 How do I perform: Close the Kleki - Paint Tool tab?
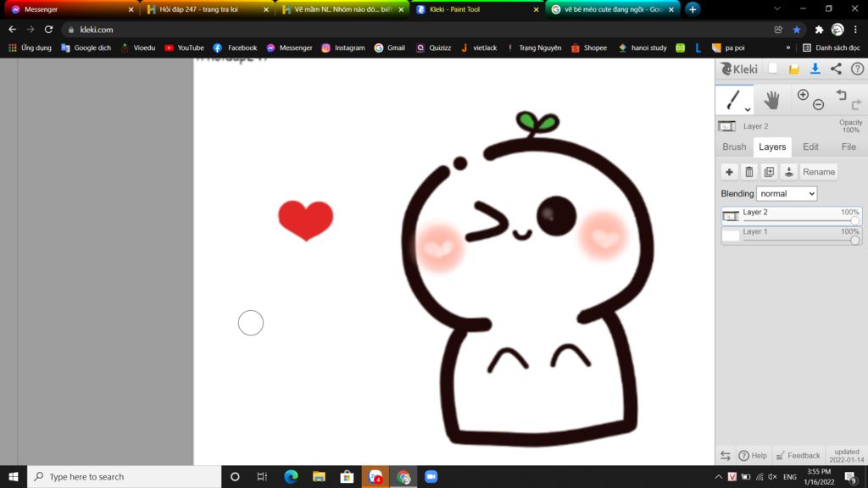pyautogui.click(x=536, y=9)
